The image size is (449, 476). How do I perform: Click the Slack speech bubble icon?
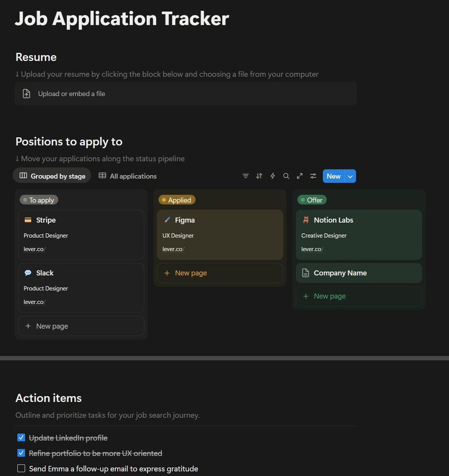point(28,273)
